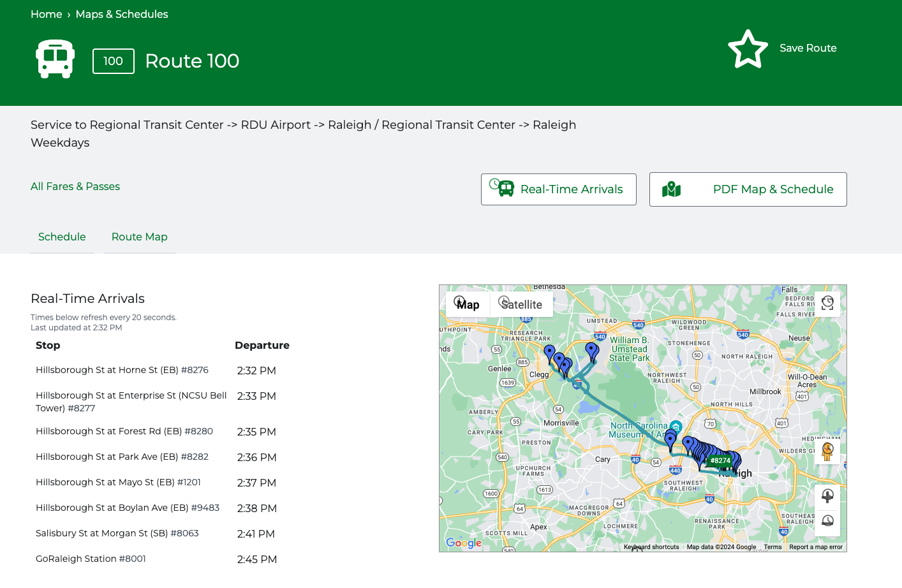This screenshot has width=902, height=588.
Task: Select the Map view type
Action: [x=468, y=304]
